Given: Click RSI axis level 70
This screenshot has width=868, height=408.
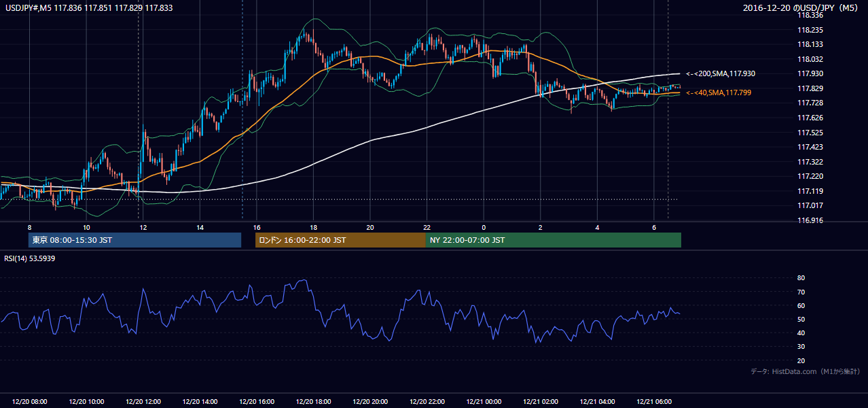Looking at the screenshot, I should (801, 292).
